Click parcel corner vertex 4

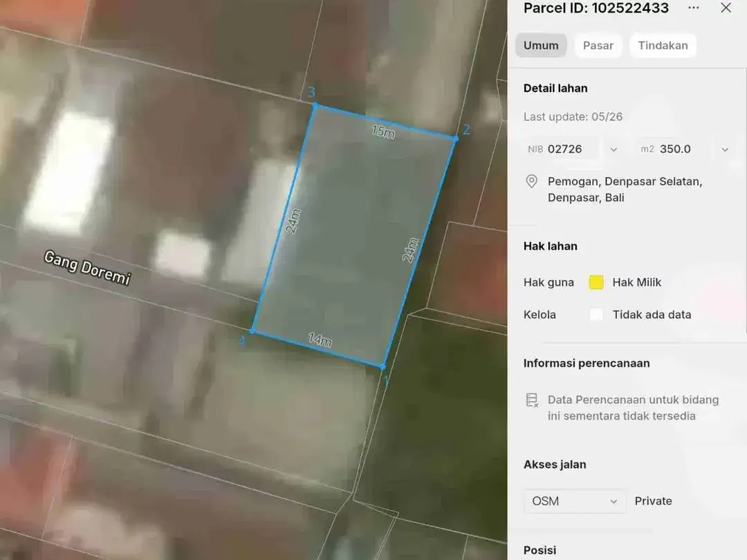tap(253, 330)
